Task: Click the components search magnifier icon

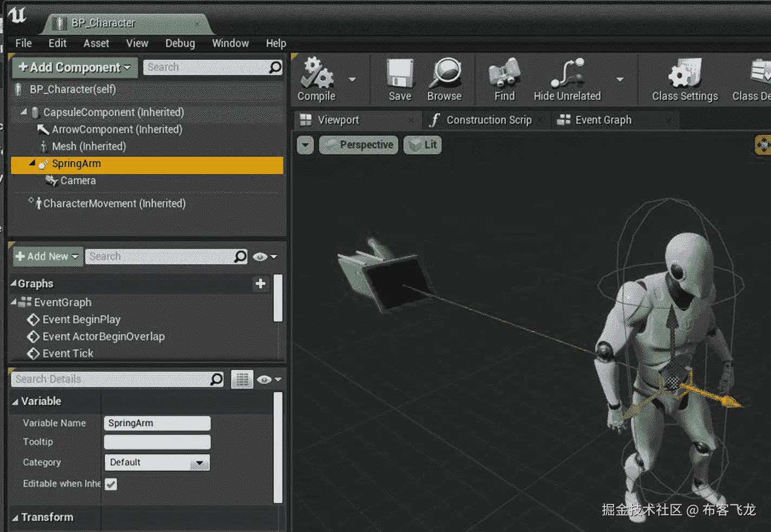Action: 275,67
